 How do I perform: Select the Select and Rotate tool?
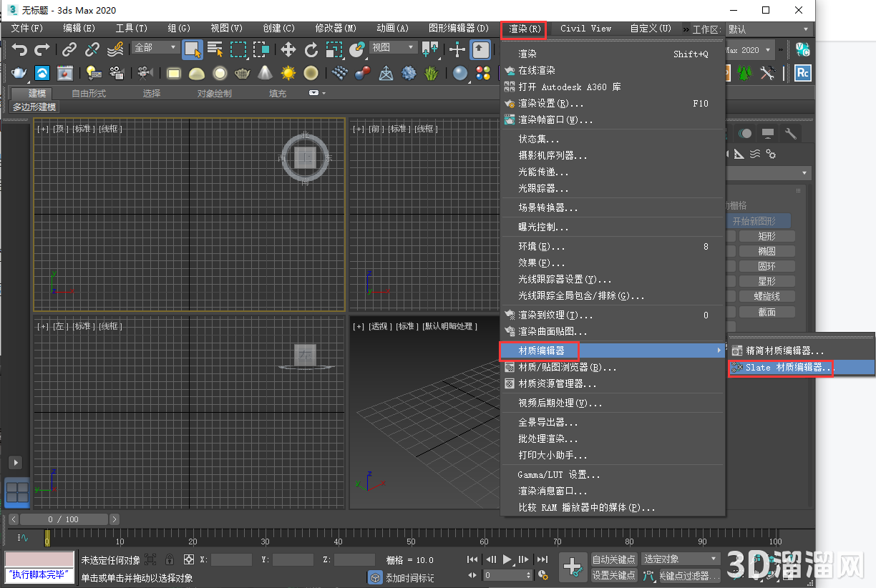pos(312,50)
